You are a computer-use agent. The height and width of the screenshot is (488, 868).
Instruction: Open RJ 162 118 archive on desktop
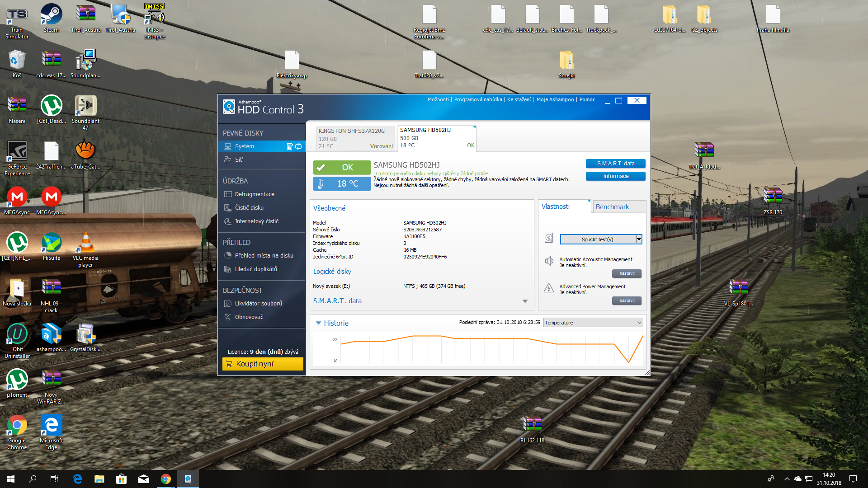tap(532, 429)
